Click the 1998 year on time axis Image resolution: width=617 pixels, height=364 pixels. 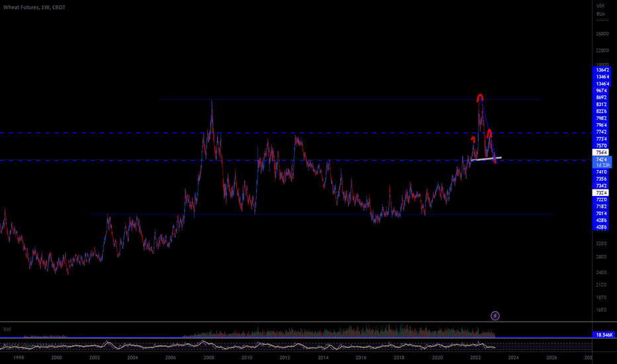pyautogui.click(x=19, y=357)
